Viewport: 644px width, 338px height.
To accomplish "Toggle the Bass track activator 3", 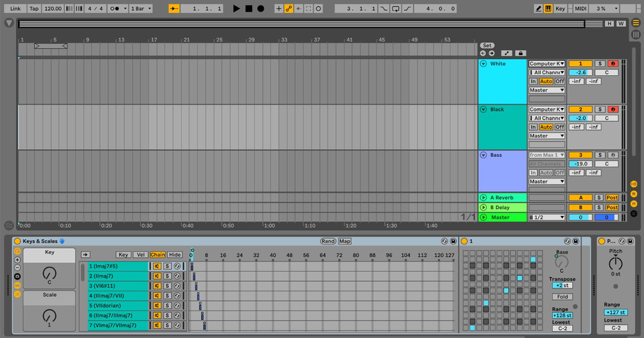I will (580, 155).
